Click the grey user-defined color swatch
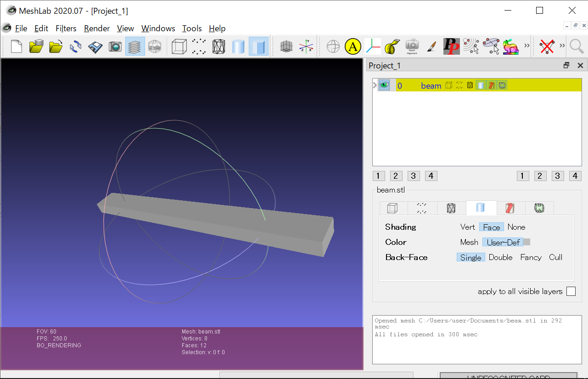The height and width of the screenshot is (379, 588). click(527, 242)
